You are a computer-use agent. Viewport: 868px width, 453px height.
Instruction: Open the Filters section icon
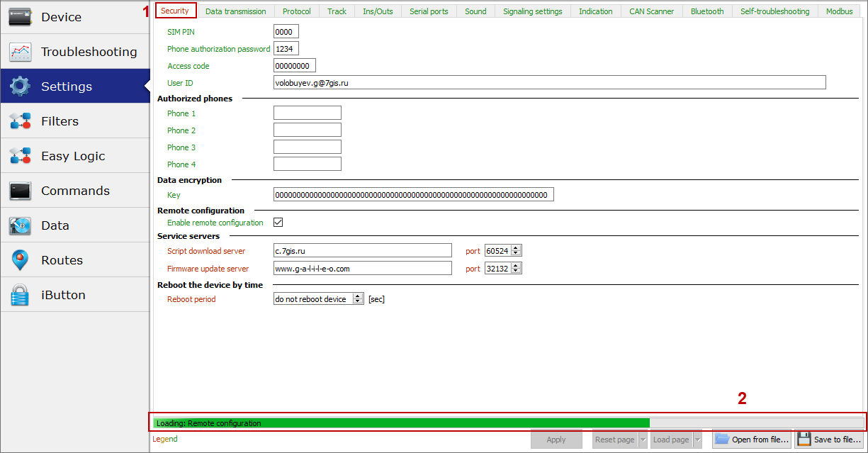tap(20, 121)
